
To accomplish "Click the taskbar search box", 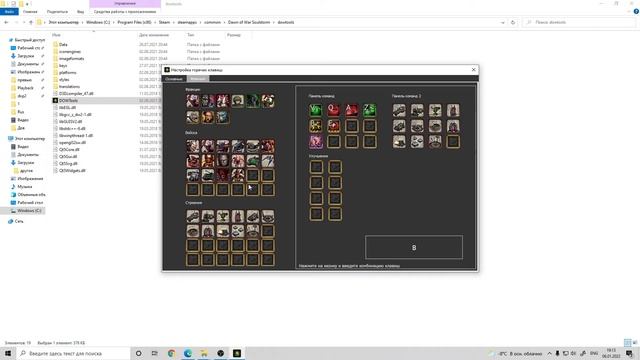I will (73, 353).
